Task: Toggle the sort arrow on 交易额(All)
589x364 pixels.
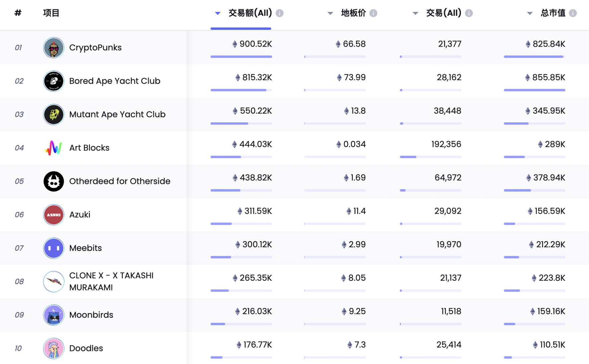Action: [x=218, y=13]
